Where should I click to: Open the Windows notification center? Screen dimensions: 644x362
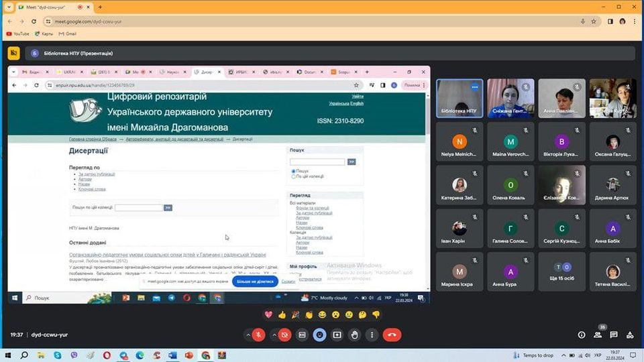633,355
